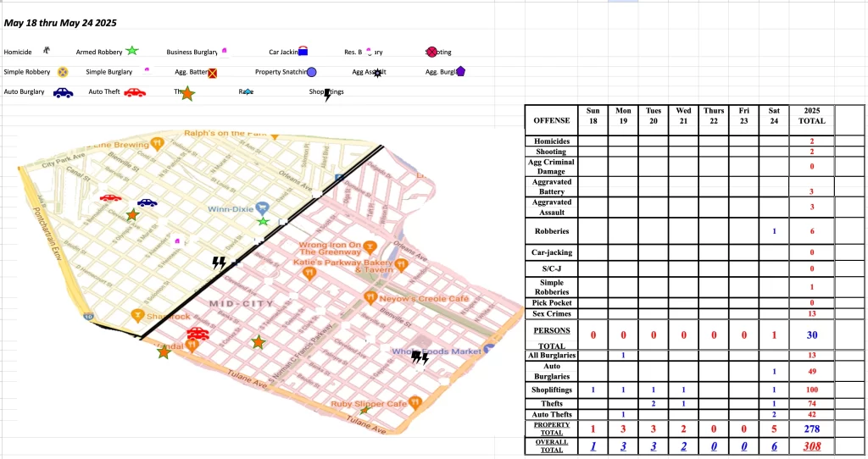The image size is (868, 459).
Task: Click the red Shooting circle legend icon
Action: [431, 52]
